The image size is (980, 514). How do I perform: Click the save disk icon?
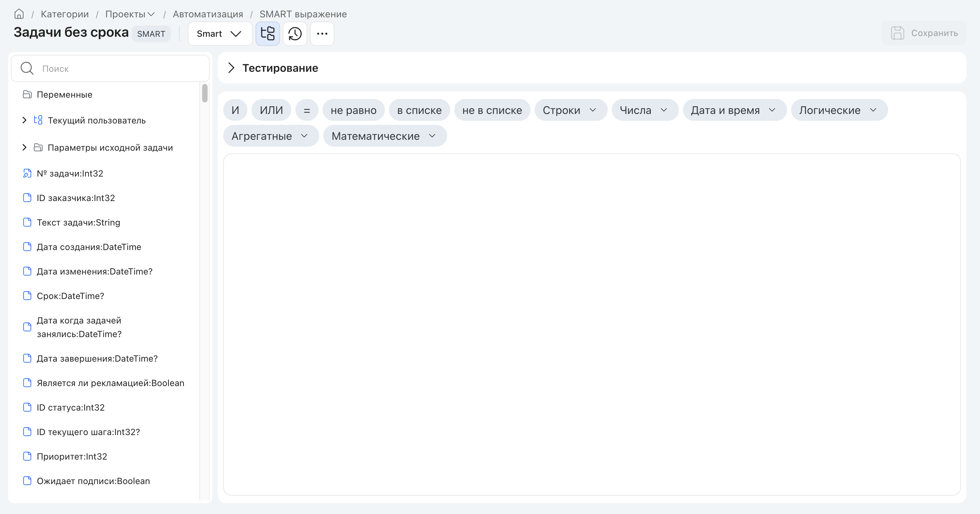897,33
